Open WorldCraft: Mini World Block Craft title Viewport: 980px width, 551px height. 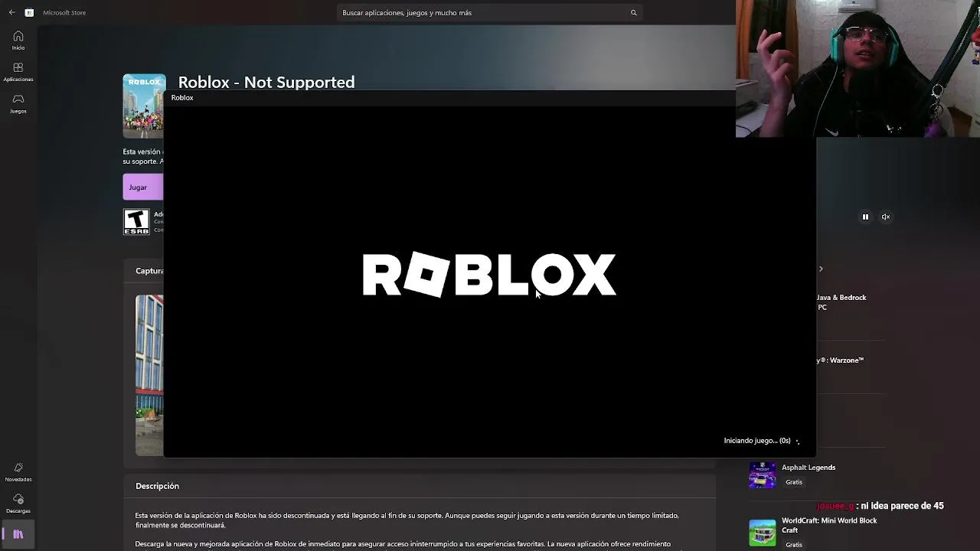pos(829,525)
